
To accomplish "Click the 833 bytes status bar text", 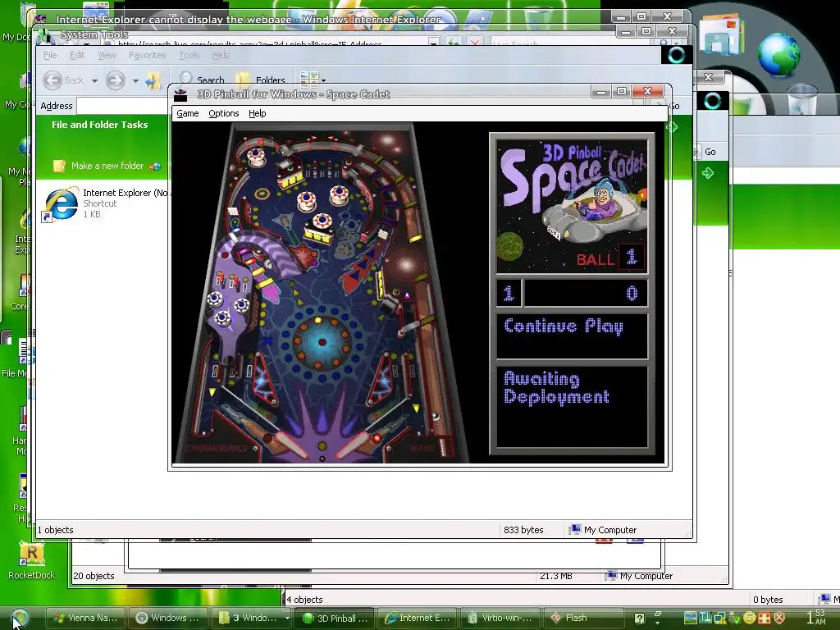I will tap(523, 530).
